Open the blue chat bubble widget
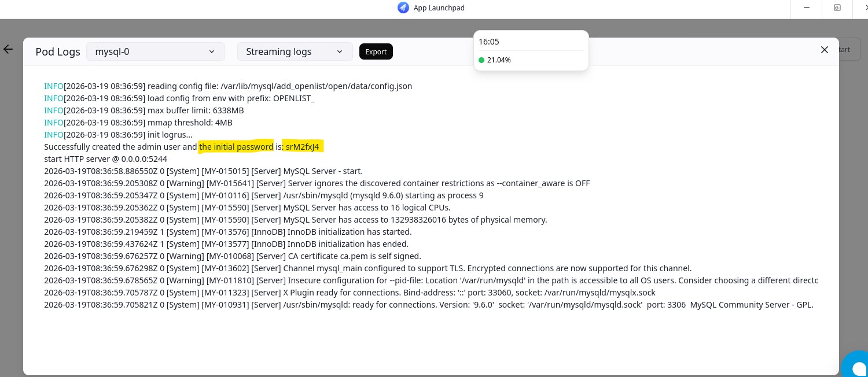 click(x=856, y=365)
